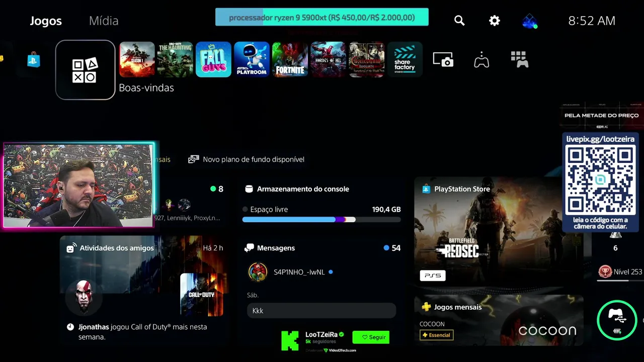Open the Share Factory Studio tile

pyautogui.click(x=405, y=59)
